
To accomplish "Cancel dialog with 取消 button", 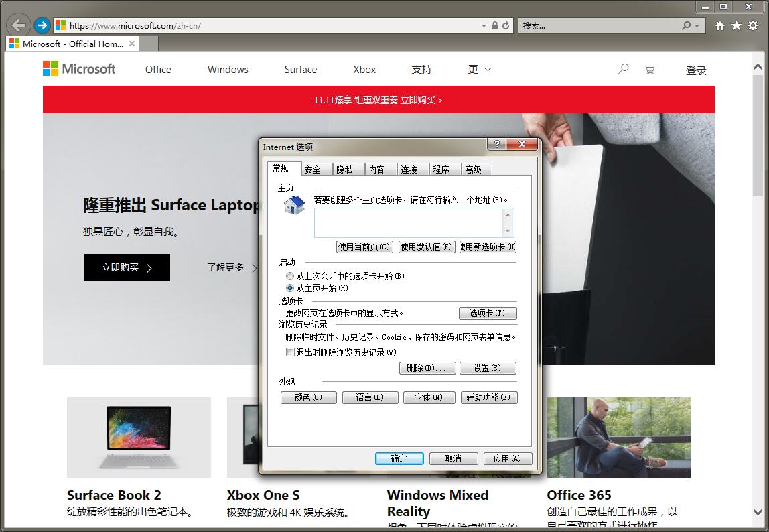I will click(x=453, y=458).
